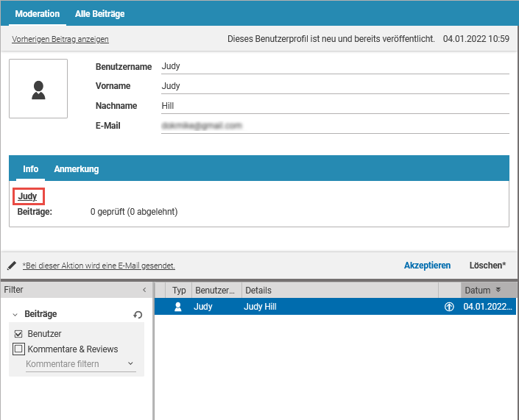
Task: Open the Vorherigen Beitrag anzeigen link
Action: click(60, 40)
